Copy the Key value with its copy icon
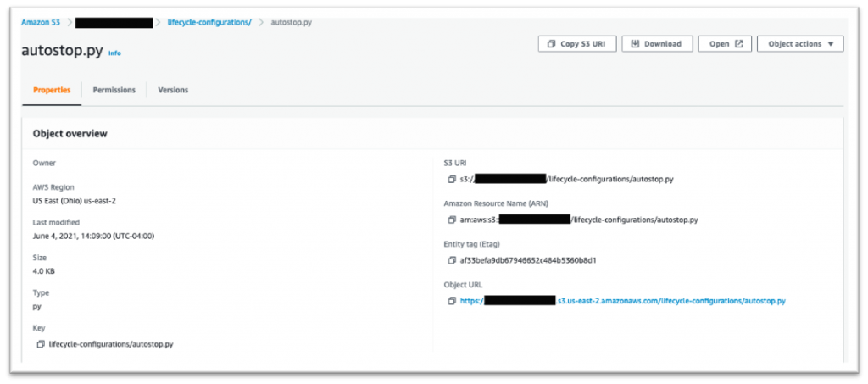This screenshot has width=868, height=384. (41, 344)
